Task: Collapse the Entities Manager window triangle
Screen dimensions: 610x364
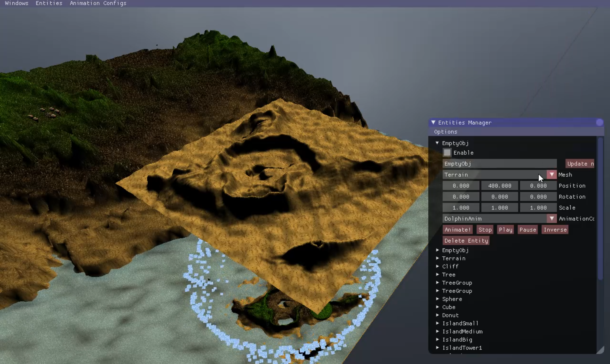Action: click(x=433, y=122)
